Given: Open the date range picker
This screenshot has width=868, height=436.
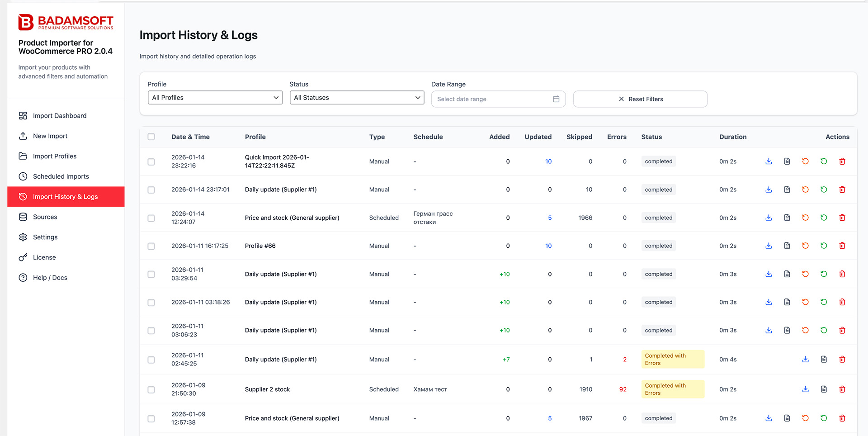Looking at the screenshot, I should tap(498, 99).
